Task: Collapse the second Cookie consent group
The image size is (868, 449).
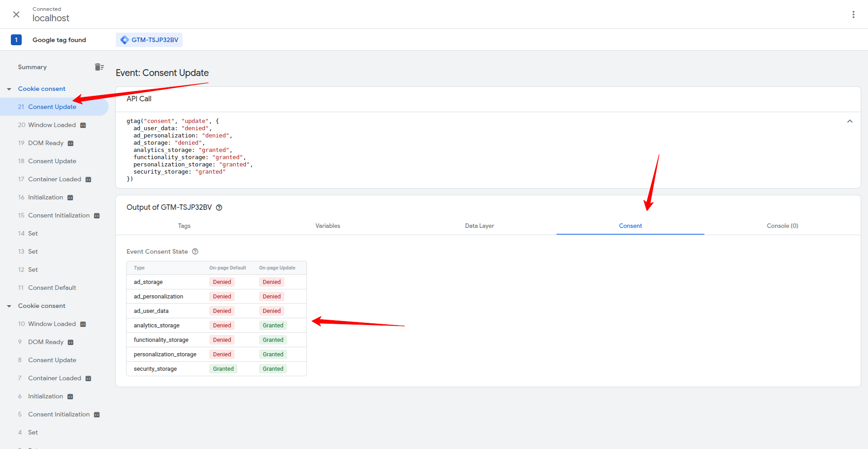Action: pos(9,306)
